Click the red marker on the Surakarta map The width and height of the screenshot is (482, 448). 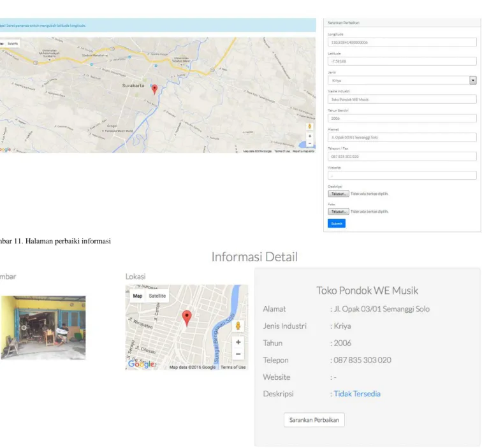pos(155,89)
